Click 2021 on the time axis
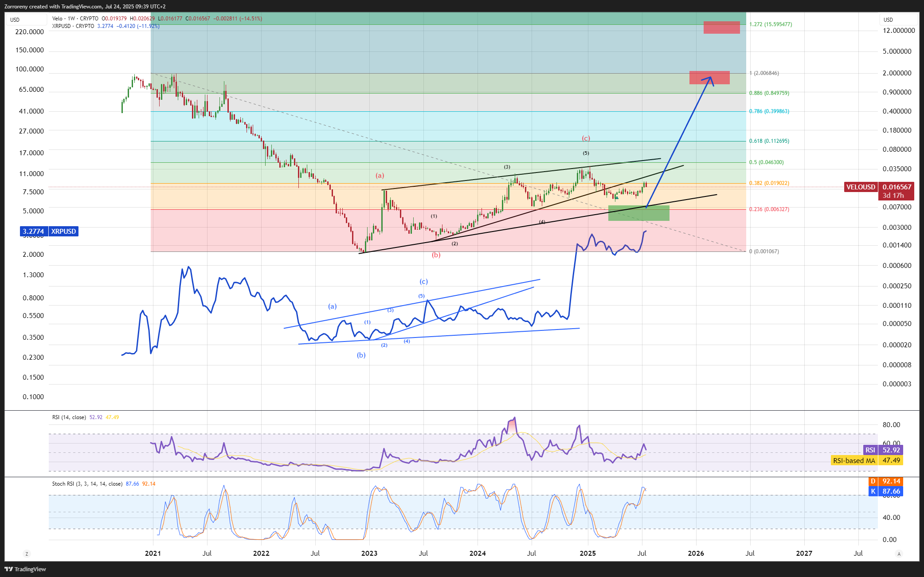This screenshot has width=924, height=577. click(x=153, y=553)
